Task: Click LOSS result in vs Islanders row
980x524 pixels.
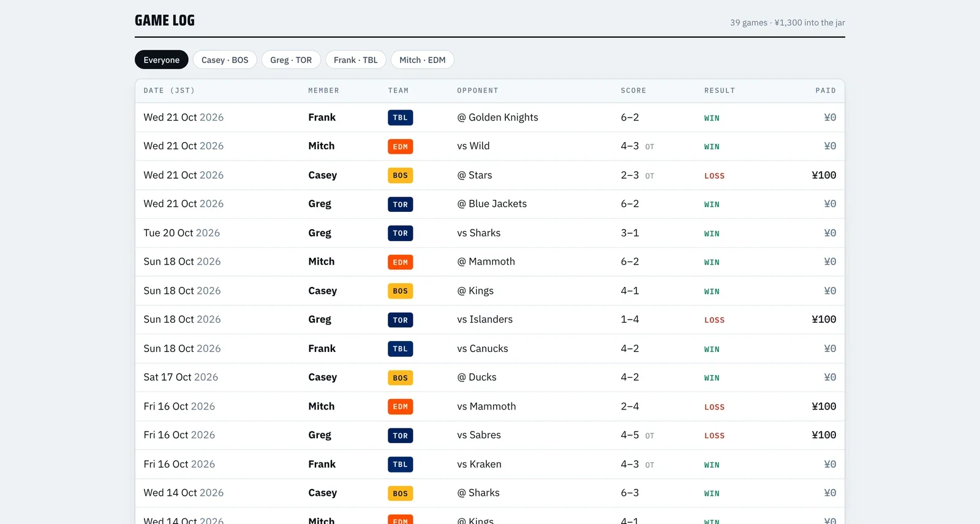Action: (714, 320)
